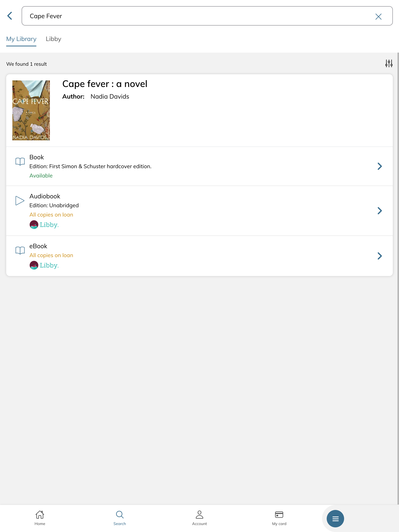This screenshot has width=399, height=532.
Task: Tap the open-book icon beside Book
Action: [x=20, y=161]
